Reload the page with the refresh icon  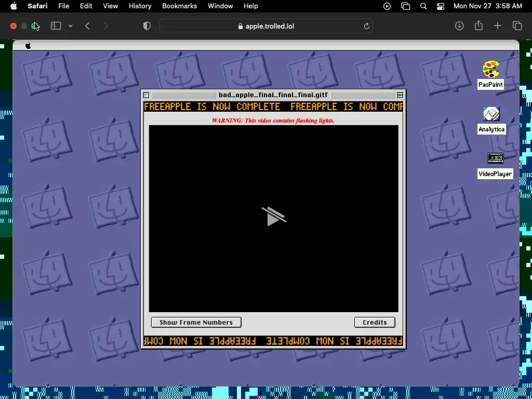pos(366,26)
